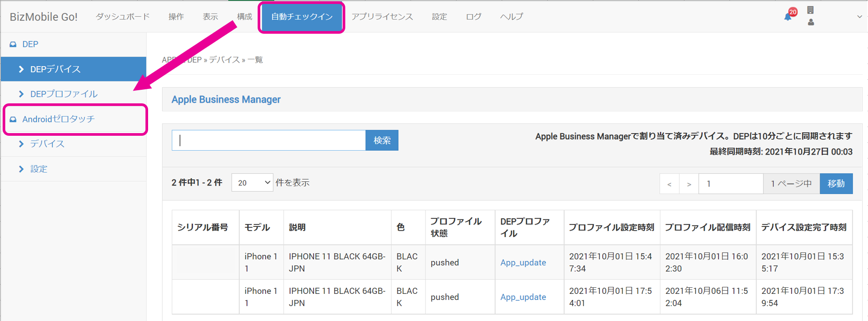Image resolution: width=868 pixels, height=321 pixels.
Task: Click the first row's App_update link
Action: click(x=523, y=262)
